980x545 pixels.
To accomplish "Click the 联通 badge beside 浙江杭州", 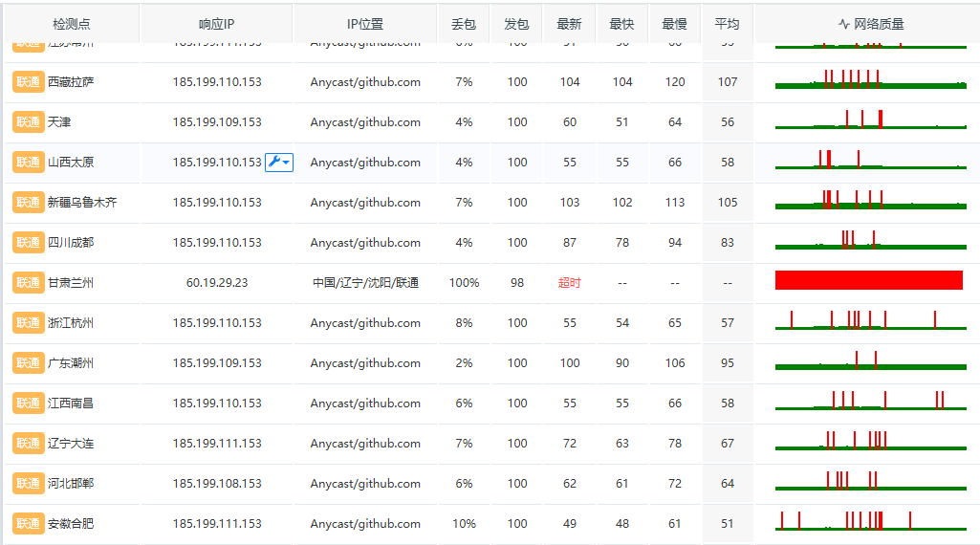I will 28,323.
